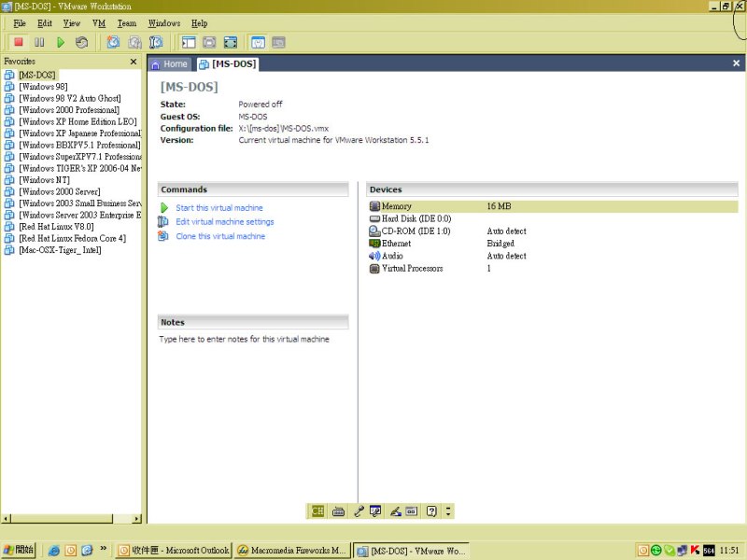Open the View menu
747x560 pixels.
click(72, 22)
